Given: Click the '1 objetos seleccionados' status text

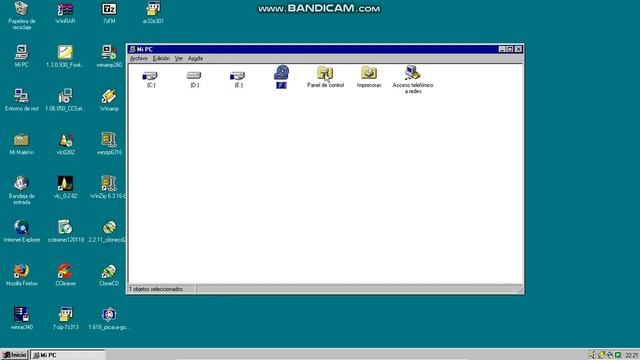Looking at the screenshot, I should point(156,289).
